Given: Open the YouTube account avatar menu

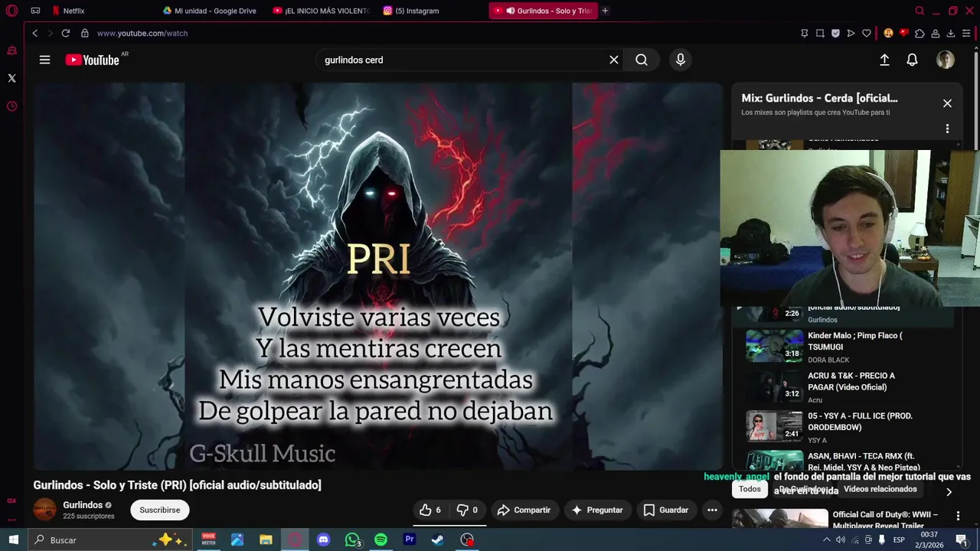Looking at the screenshot, I should [946, 60].
